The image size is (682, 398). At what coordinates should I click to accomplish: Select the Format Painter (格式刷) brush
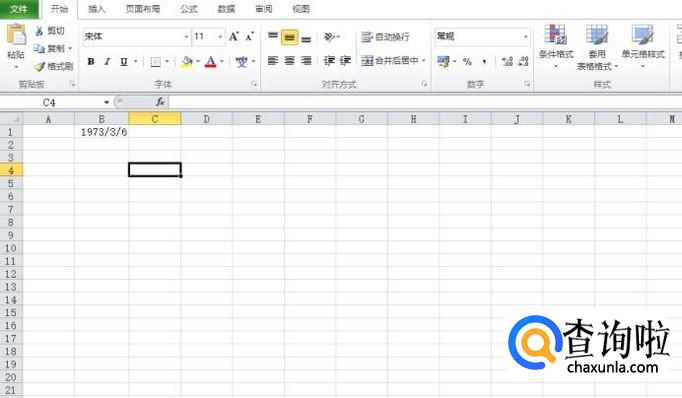(40, 67)
